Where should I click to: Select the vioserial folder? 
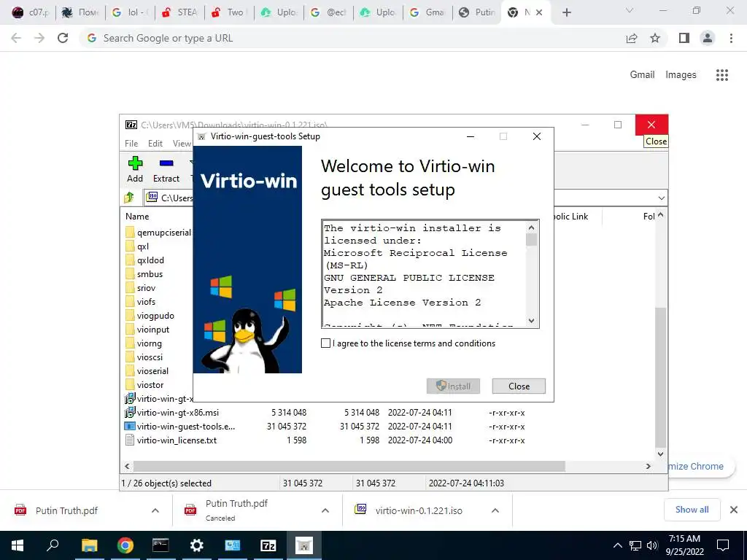coord(147,370)
